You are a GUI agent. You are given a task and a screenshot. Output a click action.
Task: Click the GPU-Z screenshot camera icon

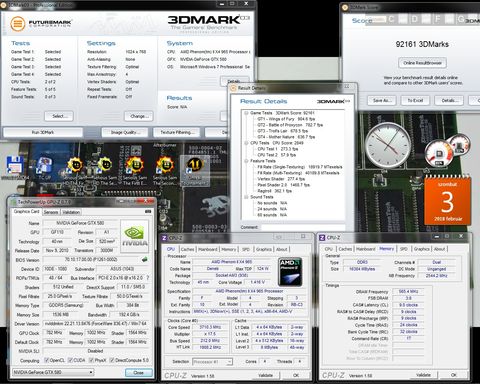coord(148,211)
